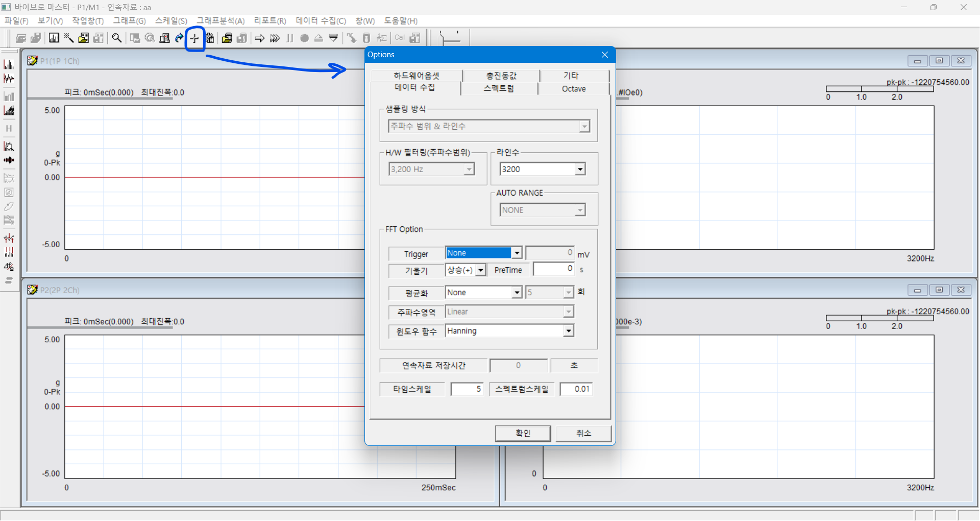
Task: Expand the 라인수 3200 dropdown
Action: click(x=580, y=170)
